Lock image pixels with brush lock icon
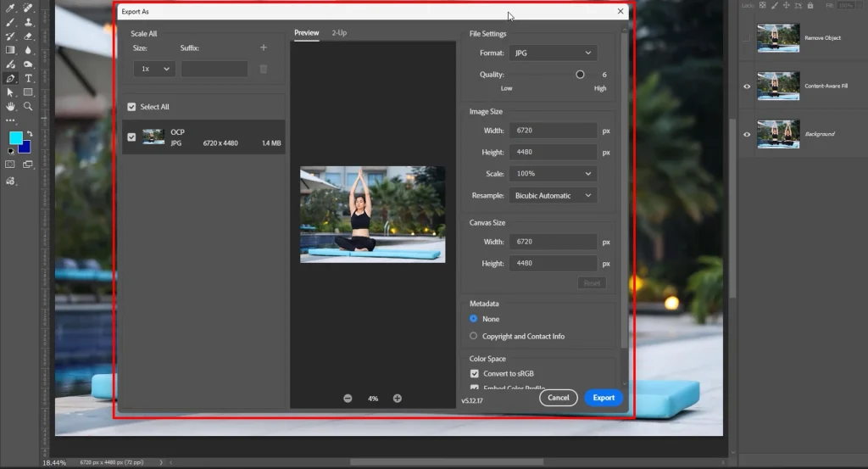 click(x=775, y=5)
